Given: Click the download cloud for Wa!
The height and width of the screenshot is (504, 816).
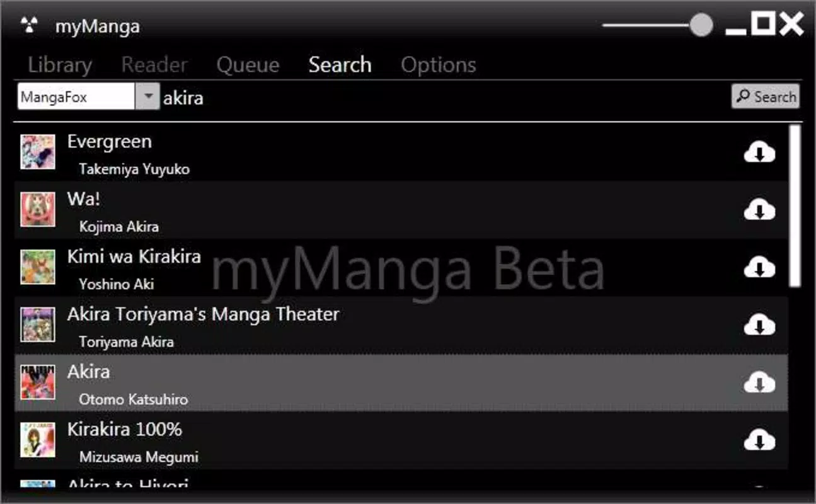Looking at the screenshot, I should tap(759, 210).
